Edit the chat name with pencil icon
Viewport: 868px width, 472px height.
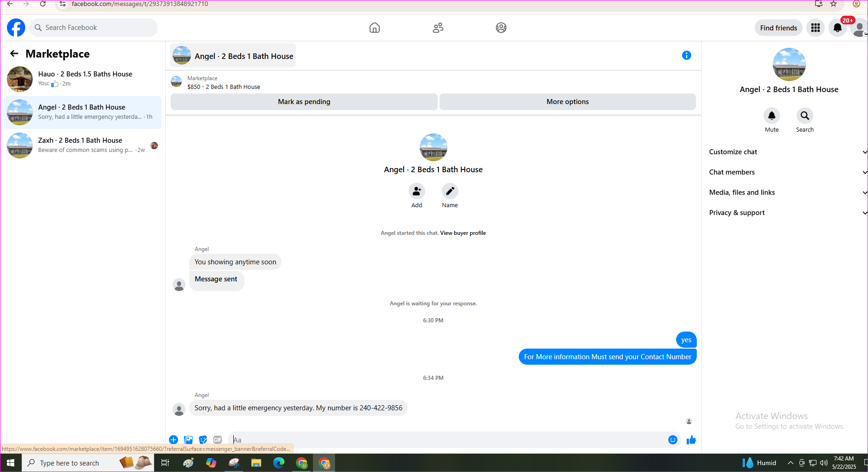(450, 191)
